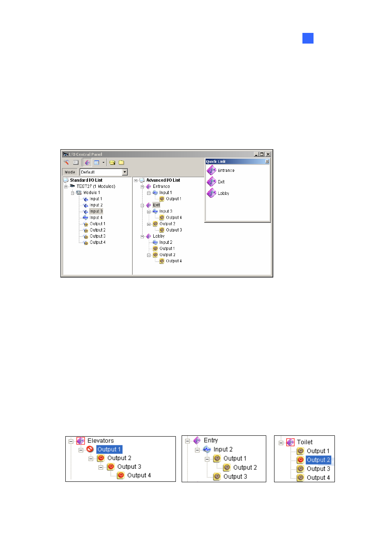Click the Entrance group purple icon

[149, 187]
